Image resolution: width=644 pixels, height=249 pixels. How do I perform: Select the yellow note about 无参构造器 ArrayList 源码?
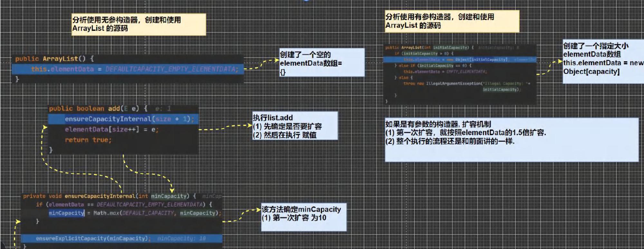(138, 24)
